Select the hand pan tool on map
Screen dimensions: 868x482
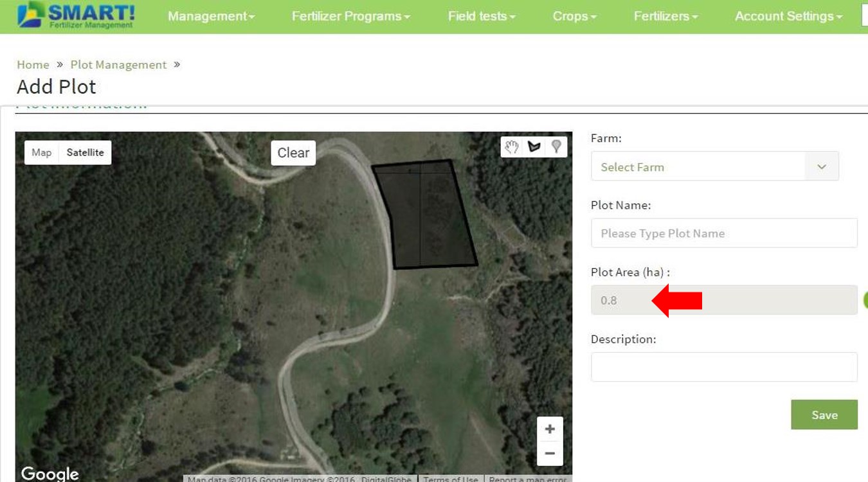[x=511, y=147]
